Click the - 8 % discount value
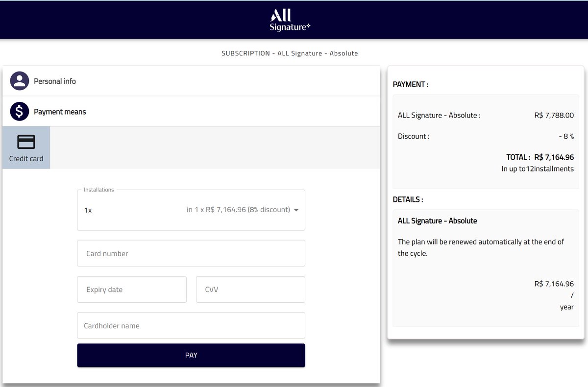This screenshot has height=387, width=588. 566,136
